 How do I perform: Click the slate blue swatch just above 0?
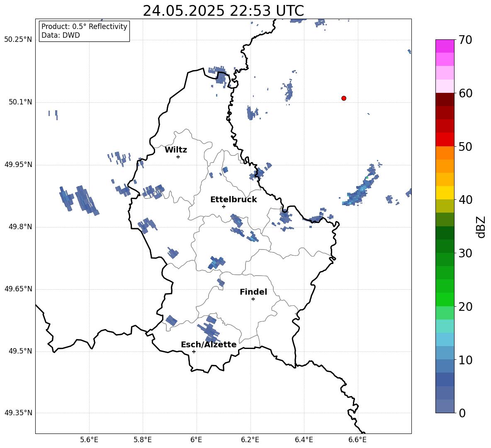(x=445, y=407)
